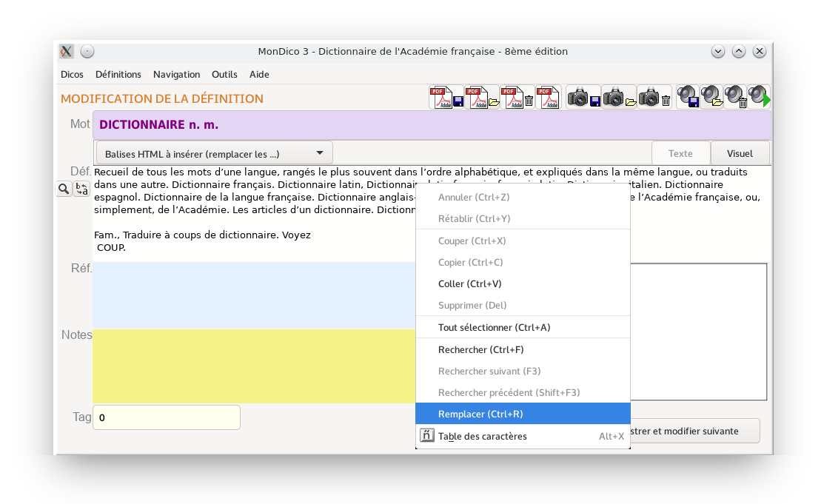Expand the Balises HTML à insérer dropdown

click(x=214, y=153)
